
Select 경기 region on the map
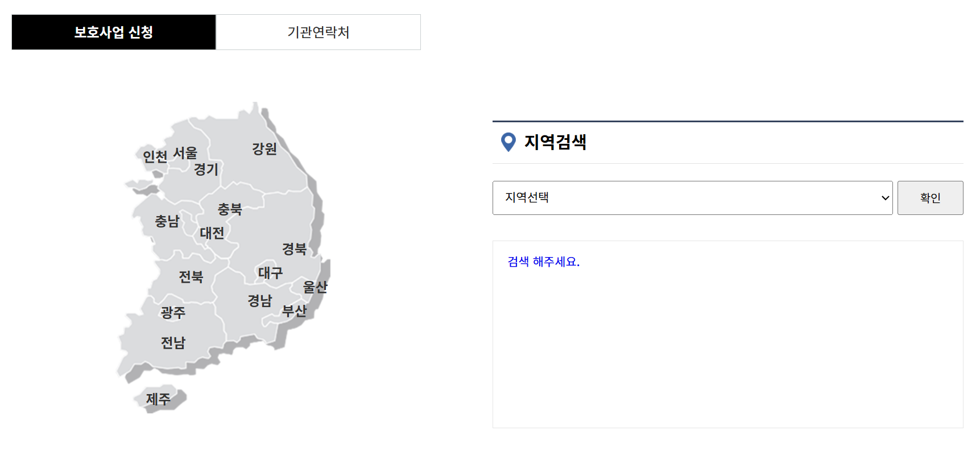(206, 169)
